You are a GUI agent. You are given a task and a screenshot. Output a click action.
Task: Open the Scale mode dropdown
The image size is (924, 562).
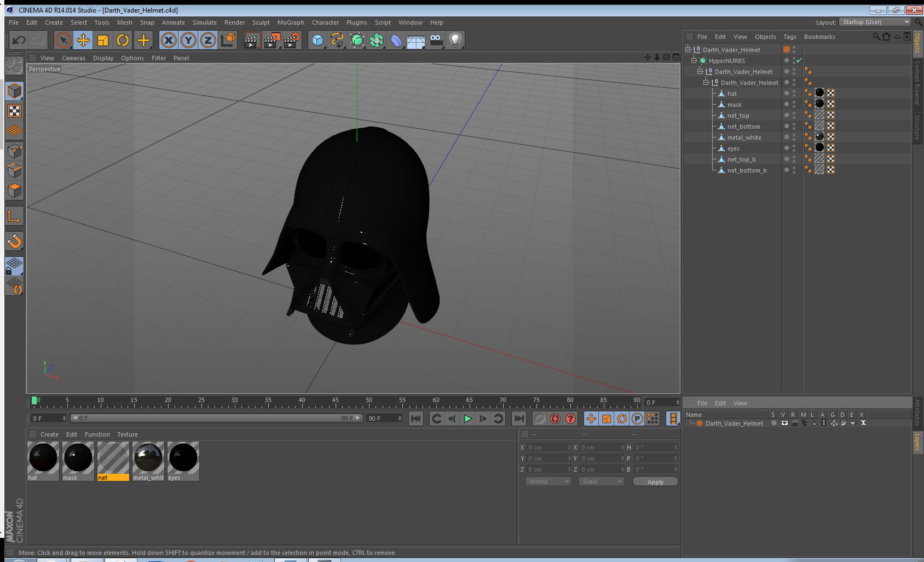click(x=602, y=481)
